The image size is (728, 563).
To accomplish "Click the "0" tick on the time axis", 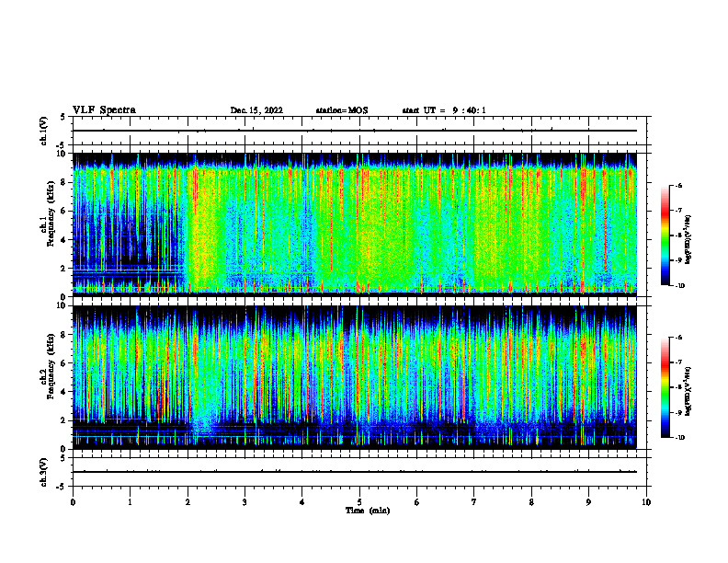I will pyautogui.click(x=73, y=502).
